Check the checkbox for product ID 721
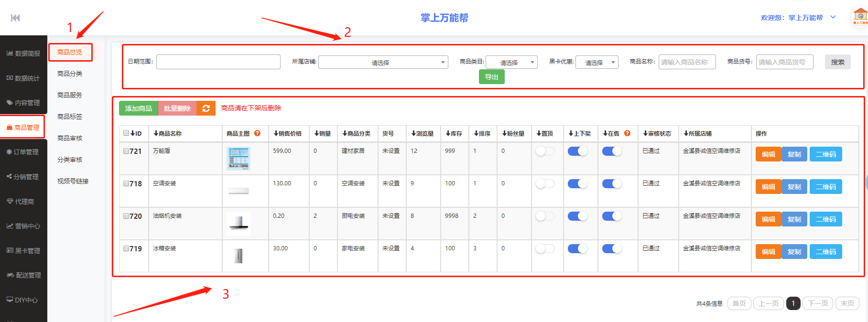 [126, 151]
